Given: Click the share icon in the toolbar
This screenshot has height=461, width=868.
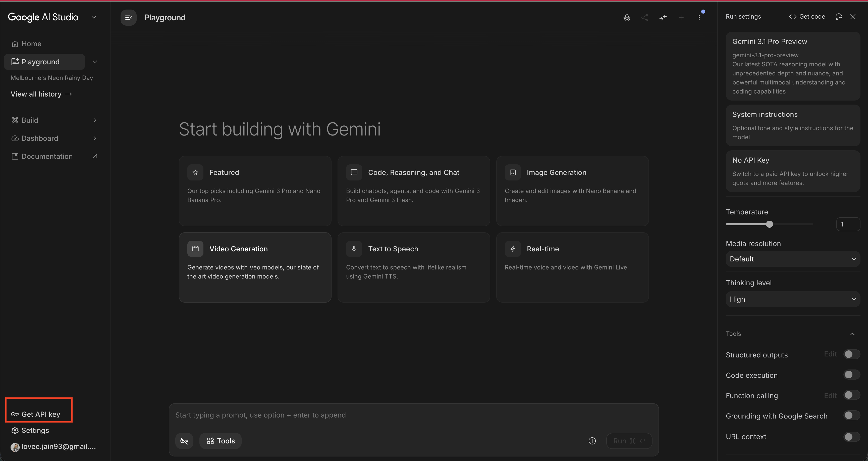Looking at the screenshot, I should pos(645,18).
